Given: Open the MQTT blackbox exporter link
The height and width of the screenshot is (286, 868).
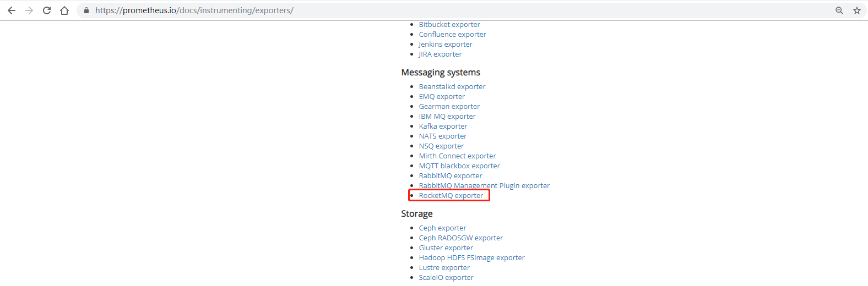Looking at the screenshot, I should (x=459, y=166).
